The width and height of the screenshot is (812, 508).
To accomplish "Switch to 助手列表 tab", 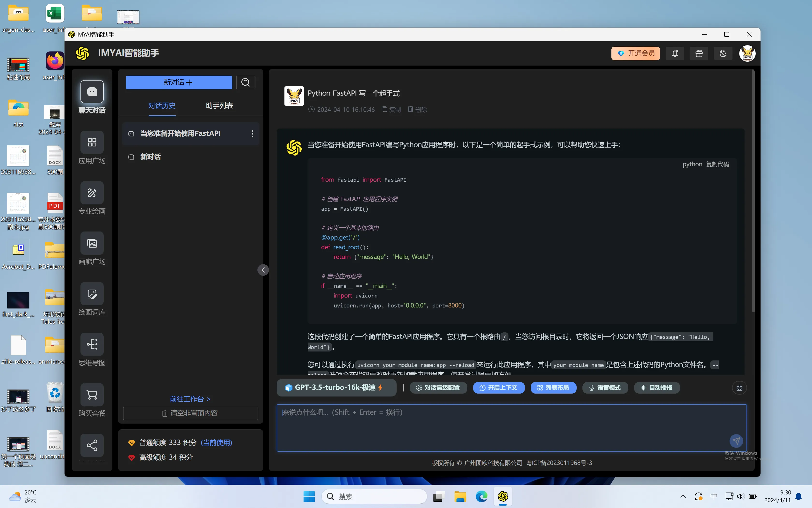I will click(x=219, y=106).
